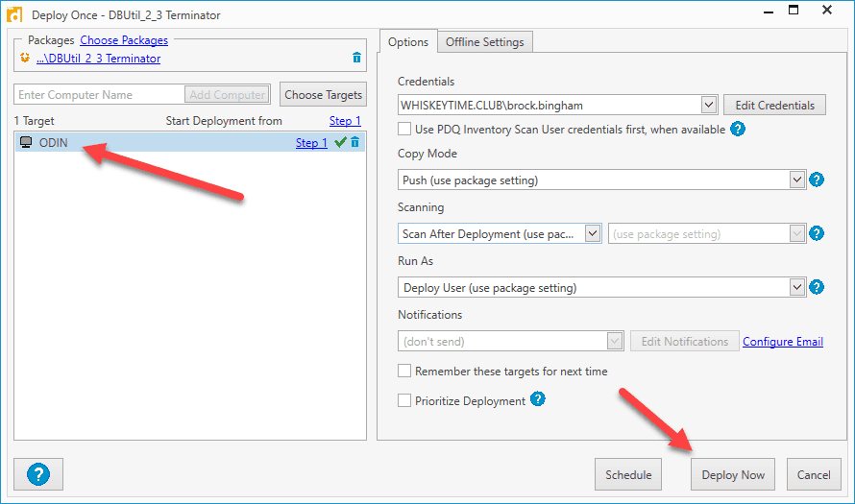Open the ...\DBUtil_2_3 Terminator package link
Image resolution: width=855 pixels, height=504 pixels.
pyautogui.click(x=99, y=59)
